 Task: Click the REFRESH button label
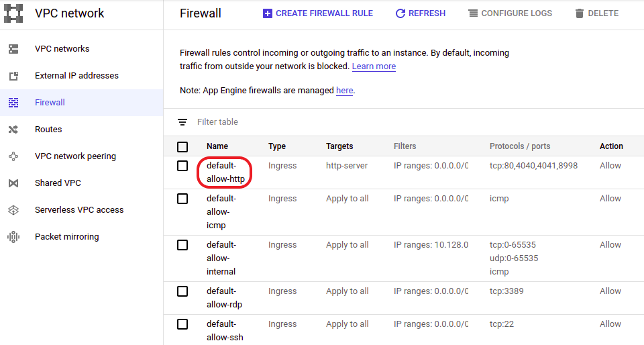click(x=427, y=13)
